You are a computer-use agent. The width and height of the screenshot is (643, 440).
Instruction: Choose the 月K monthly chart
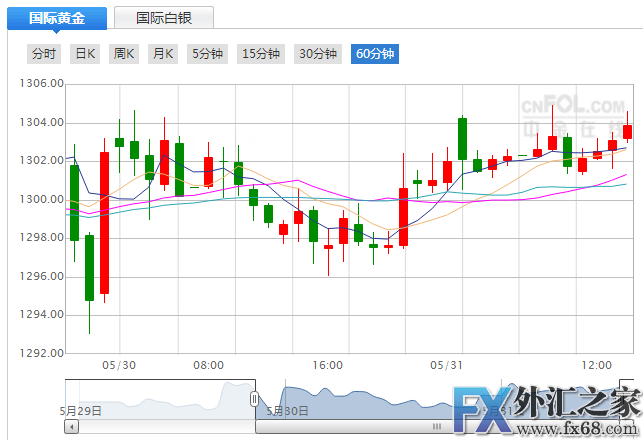(162, 54)
